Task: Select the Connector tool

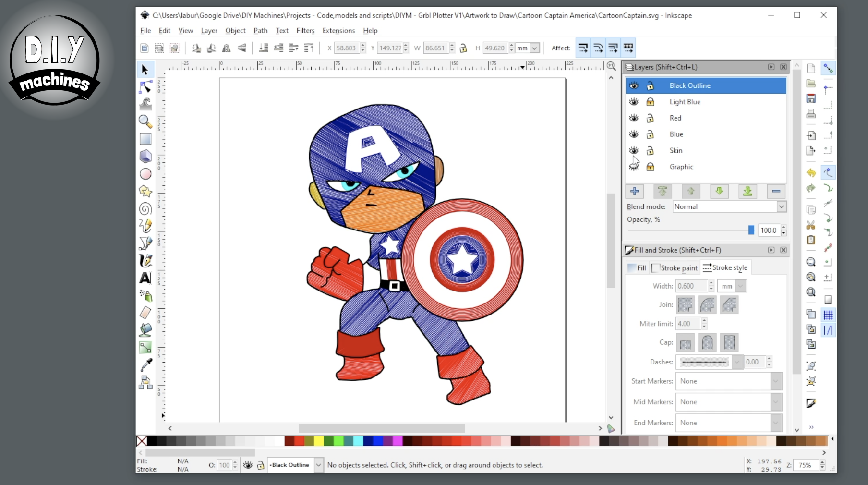Action: pos(145,382)
